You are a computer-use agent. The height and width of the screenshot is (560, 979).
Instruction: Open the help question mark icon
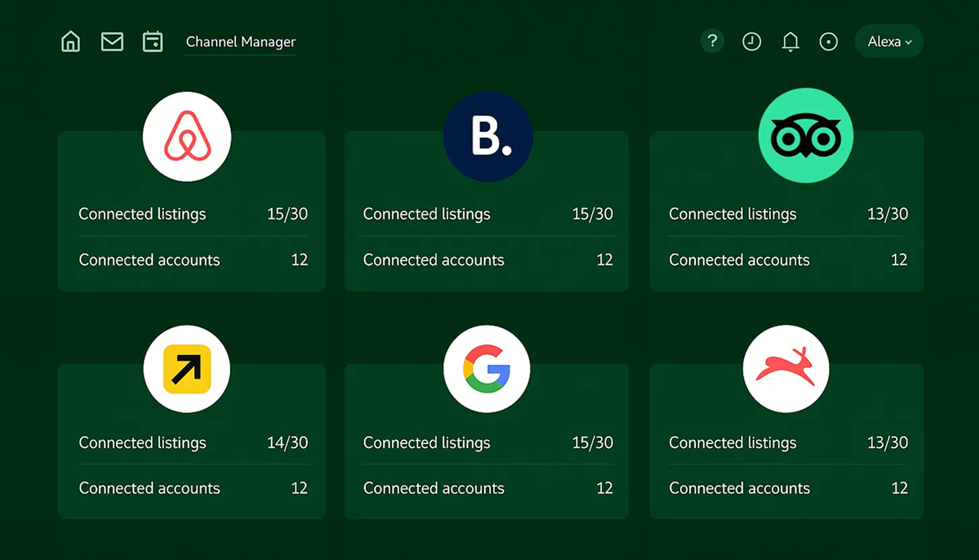pos(712,41)
